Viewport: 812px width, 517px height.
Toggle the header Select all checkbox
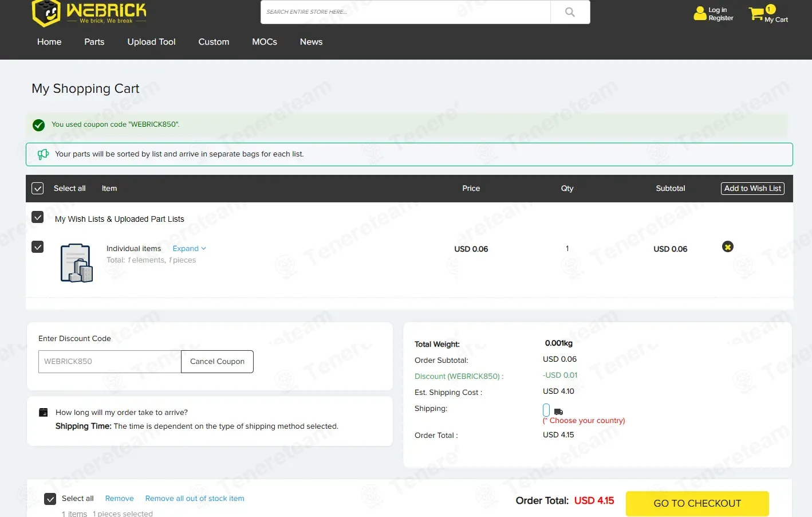coord(38,189)
